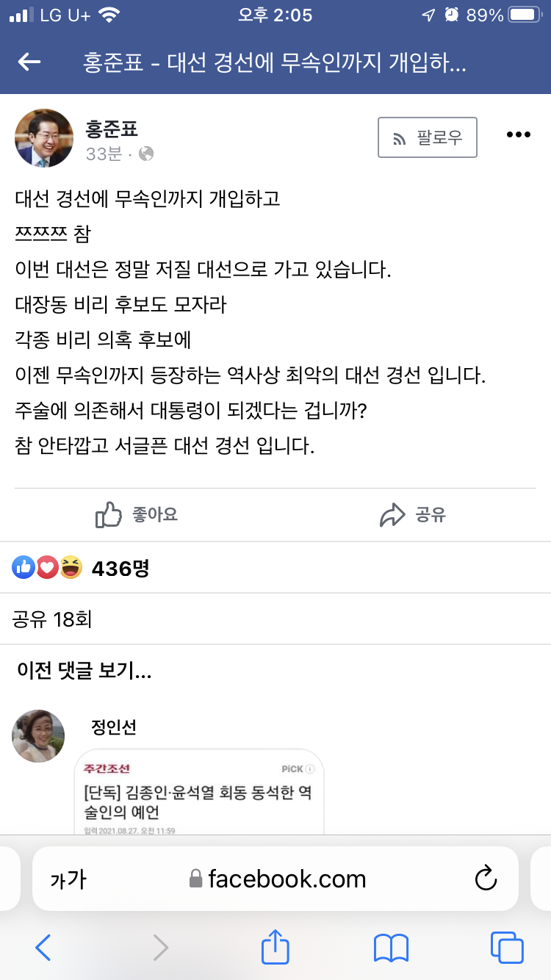Screen dimensions: 551x980
Task: Go back using Safari's toolbar back chevron
Action: tap(43, 948)
